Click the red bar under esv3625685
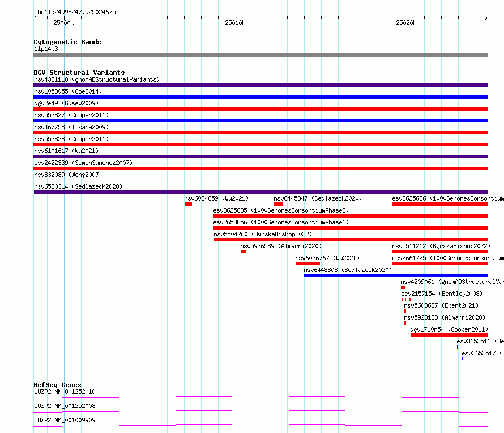The height and width of the screenshot is (433, 504). 351,216
